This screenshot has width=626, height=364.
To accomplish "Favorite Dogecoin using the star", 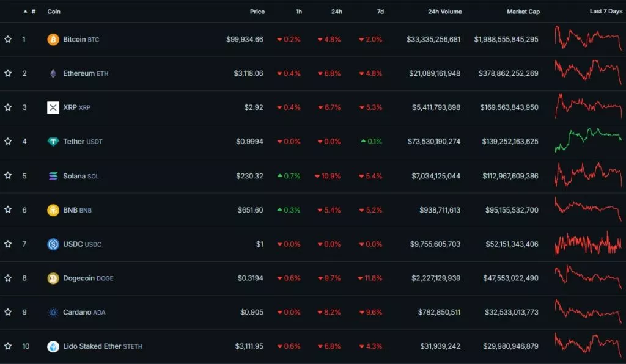I will (x=7, y=278).
